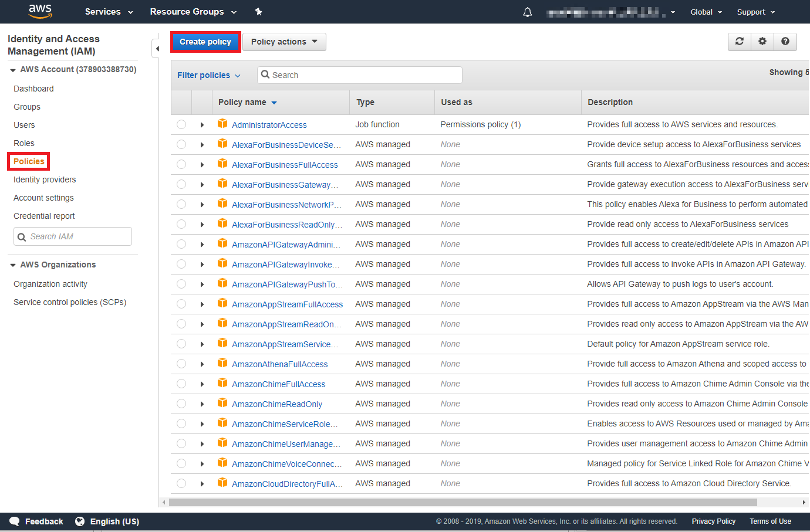This screenshot has height=532, width=810.
Task: Click the English (US) language selector
Action: tap(114, 521)
